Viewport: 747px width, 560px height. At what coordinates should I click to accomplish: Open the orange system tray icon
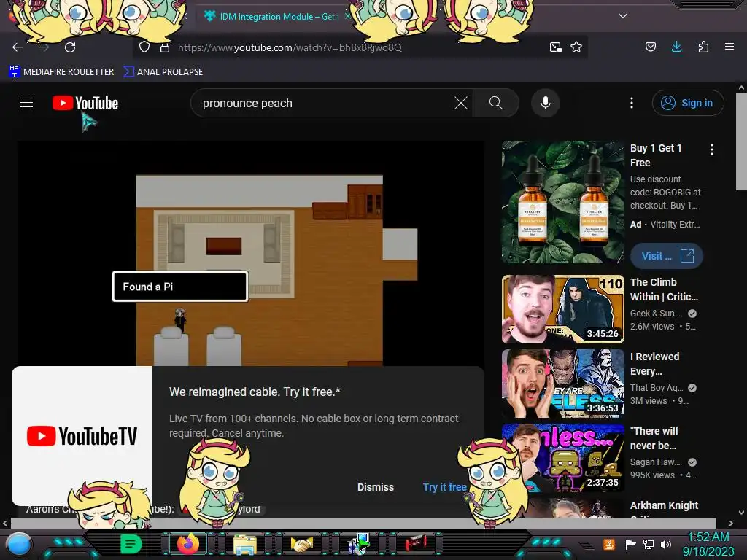[x=609, y=544]
